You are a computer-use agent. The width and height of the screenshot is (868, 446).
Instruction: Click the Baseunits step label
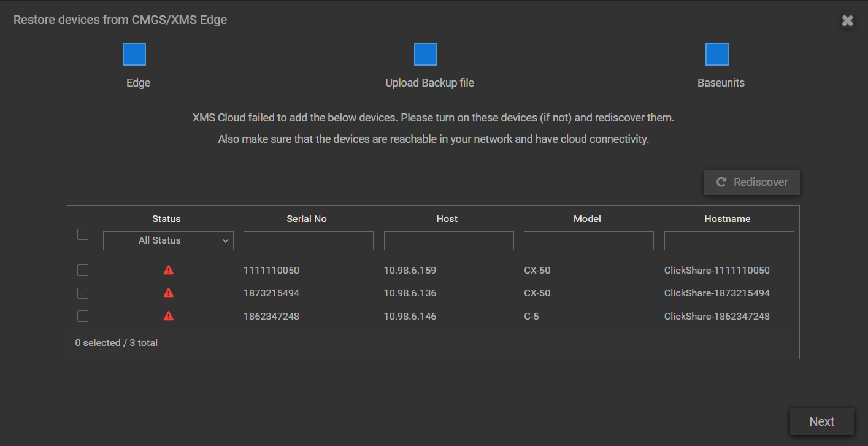721,83
